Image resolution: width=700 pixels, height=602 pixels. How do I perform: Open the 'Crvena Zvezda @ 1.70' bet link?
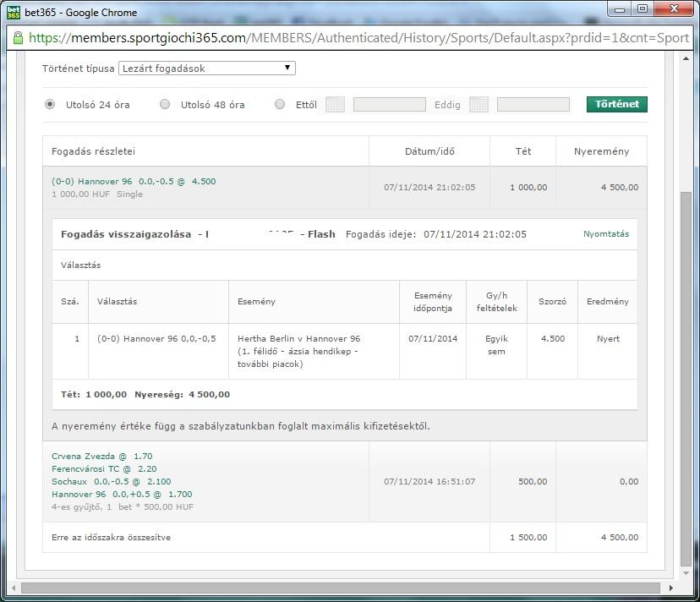point(101,456)
